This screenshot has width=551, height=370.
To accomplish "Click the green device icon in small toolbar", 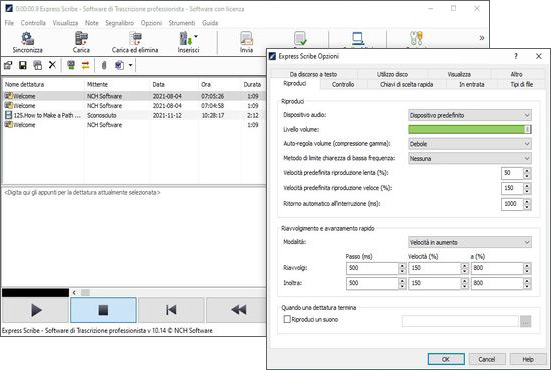I will pos(71,65).
